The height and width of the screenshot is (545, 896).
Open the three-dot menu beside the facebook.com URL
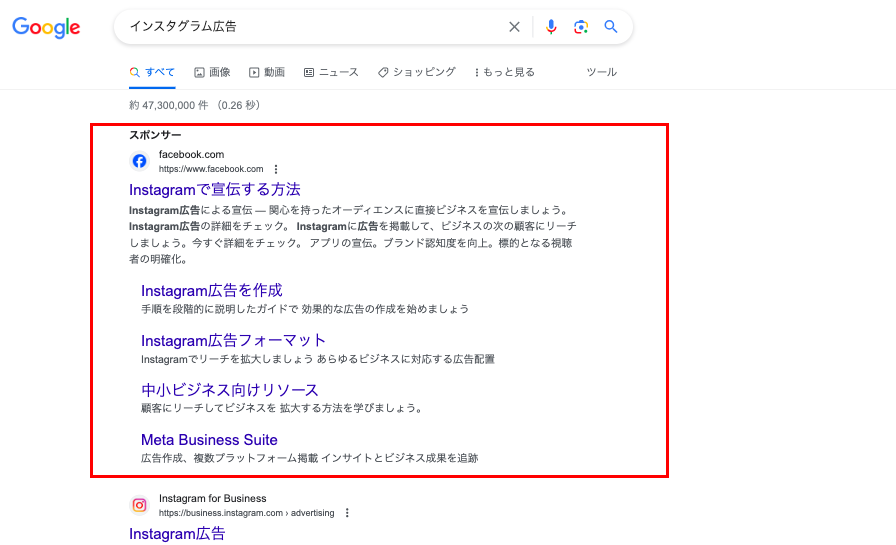[x=276, y=169]
